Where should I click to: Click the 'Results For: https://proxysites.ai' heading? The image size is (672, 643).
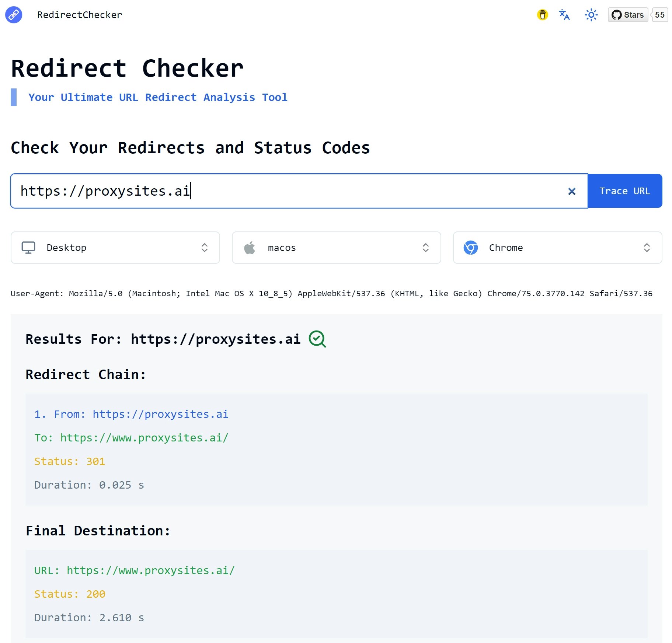point(163,339)
